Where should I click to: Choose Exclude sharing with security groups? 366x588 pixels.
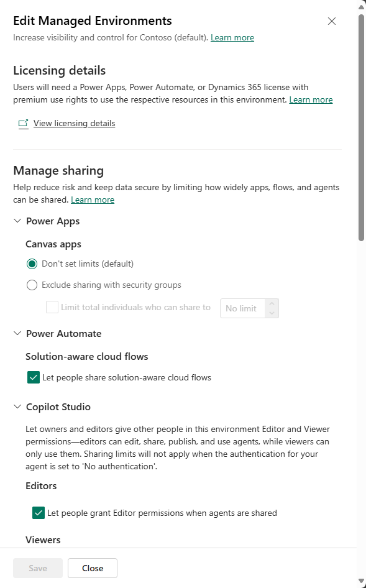click(x=32, y=285)
